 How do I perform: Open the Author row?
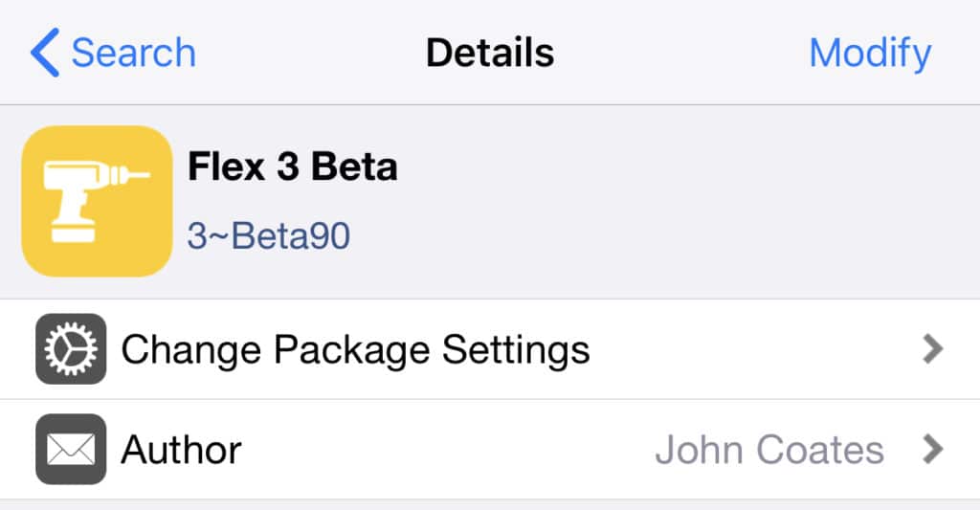tap(490, 450)
